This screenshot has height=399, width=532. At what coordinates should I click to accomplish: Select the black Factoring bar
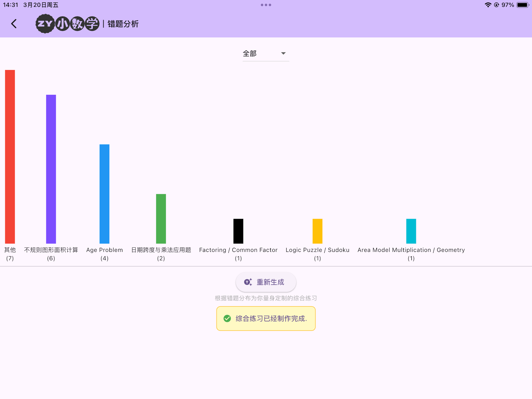[238, 231]
